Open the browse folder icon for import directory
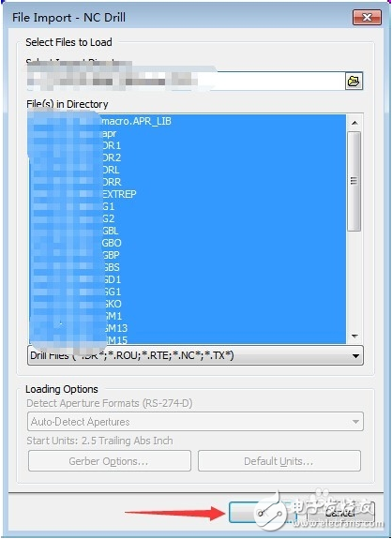 point(354,82)
